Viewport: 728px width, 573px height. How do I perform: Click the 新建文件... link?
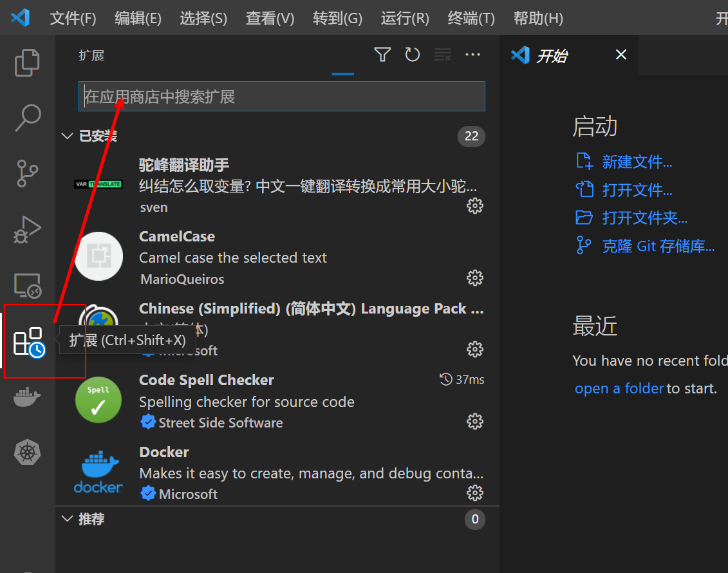click(637, 162)
